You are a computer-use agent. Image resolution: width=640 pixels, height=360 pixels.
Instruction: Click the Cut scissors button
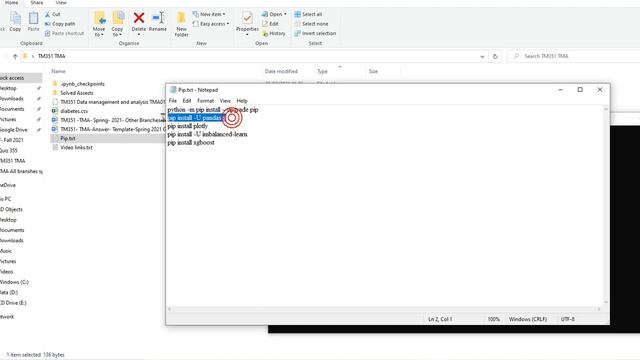pos(52,14)
